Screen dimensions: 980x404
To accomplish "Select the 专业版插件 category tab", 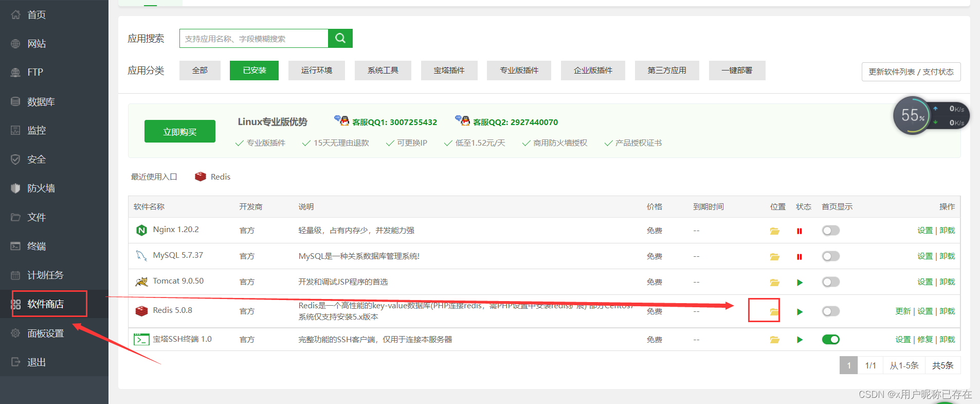I will tap(519, 71).
